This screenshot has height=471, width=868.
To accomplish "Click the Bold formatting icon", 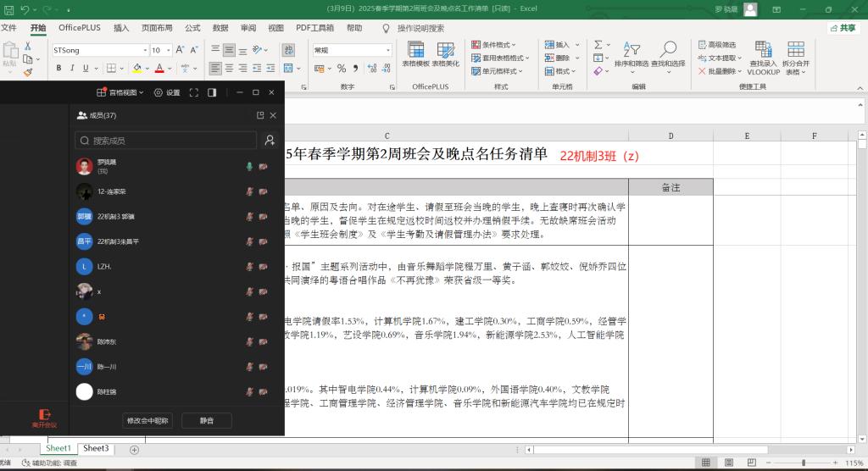I will (x=59, y=68).
